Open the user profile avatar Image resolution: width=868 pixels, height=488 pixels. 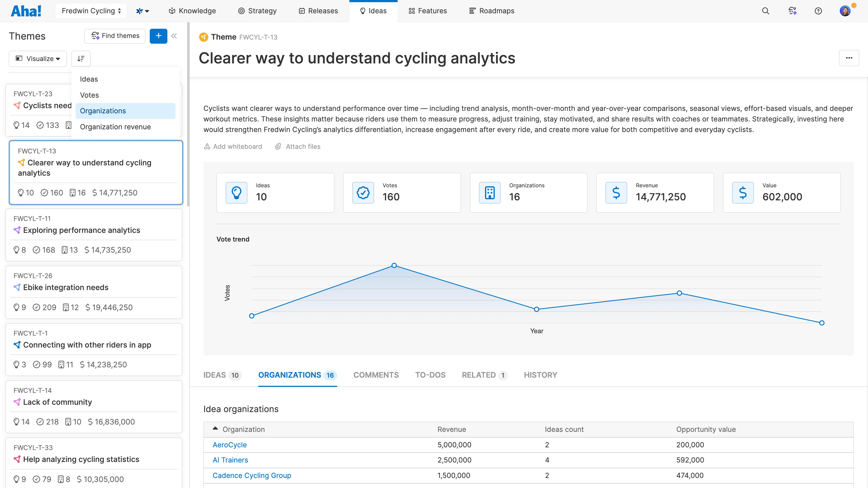tap(845, 11)
